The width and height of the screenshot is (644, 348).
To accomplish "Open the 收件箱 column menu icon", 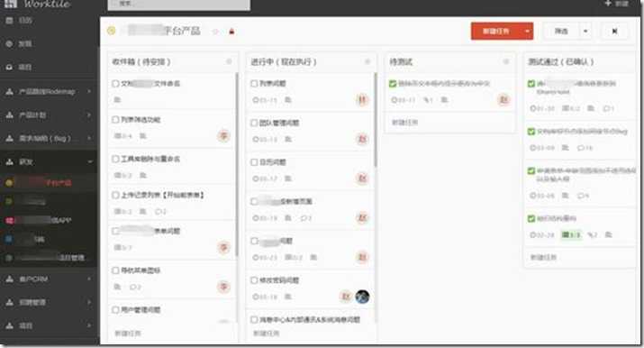I will coord(229,61).
